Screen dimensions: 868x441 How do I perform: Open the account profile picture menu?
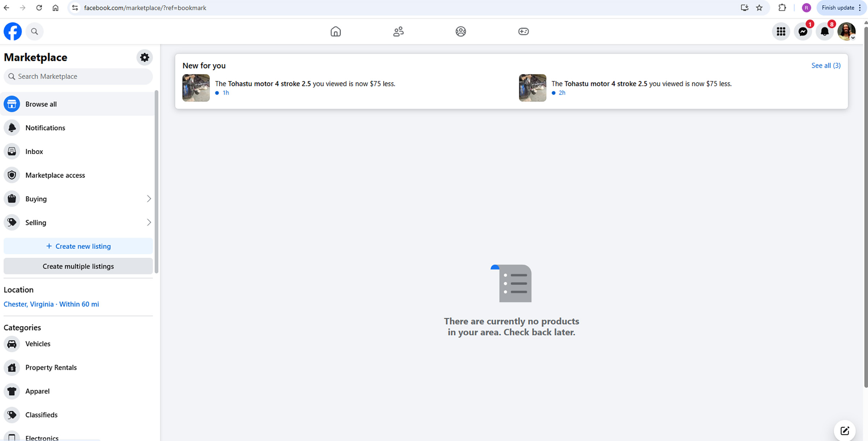pyautogui.click(x=847, y=31)
